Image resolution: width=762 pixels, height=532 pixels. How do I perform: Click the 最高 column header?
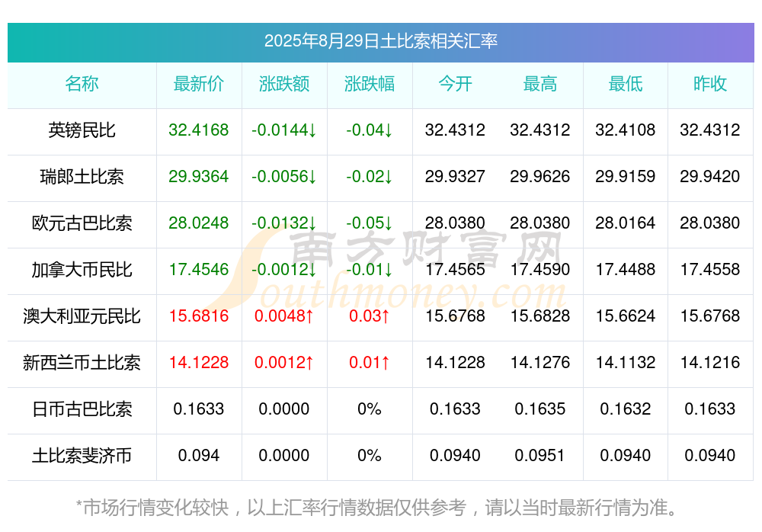pyautogui.click(x=540, y=84)
